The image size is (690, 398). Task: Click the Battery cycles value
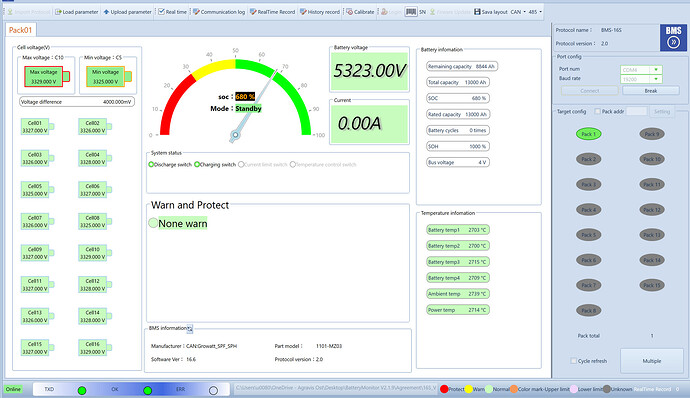477,130
